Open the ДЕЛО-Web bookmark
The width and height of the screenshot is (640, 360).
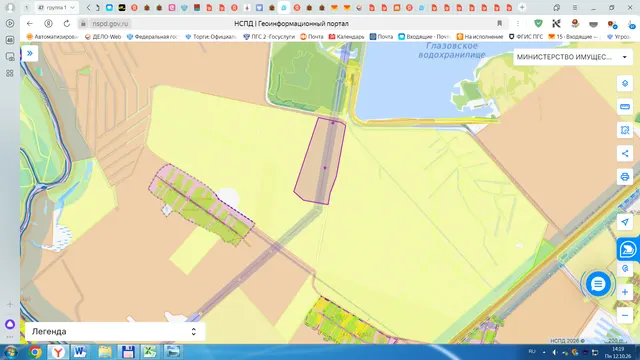pos(103,37)
